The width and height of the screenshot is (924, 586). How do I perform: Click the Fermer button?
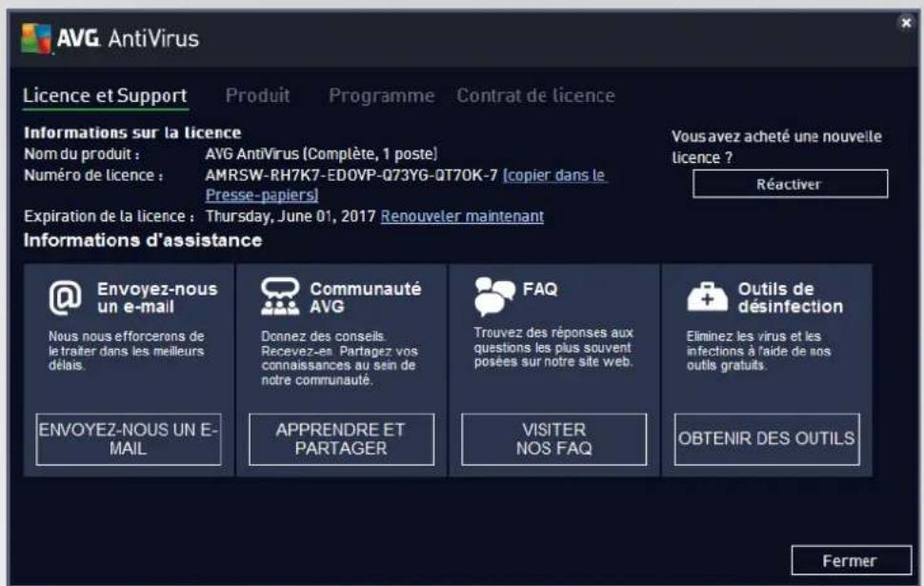click(851, 560)
